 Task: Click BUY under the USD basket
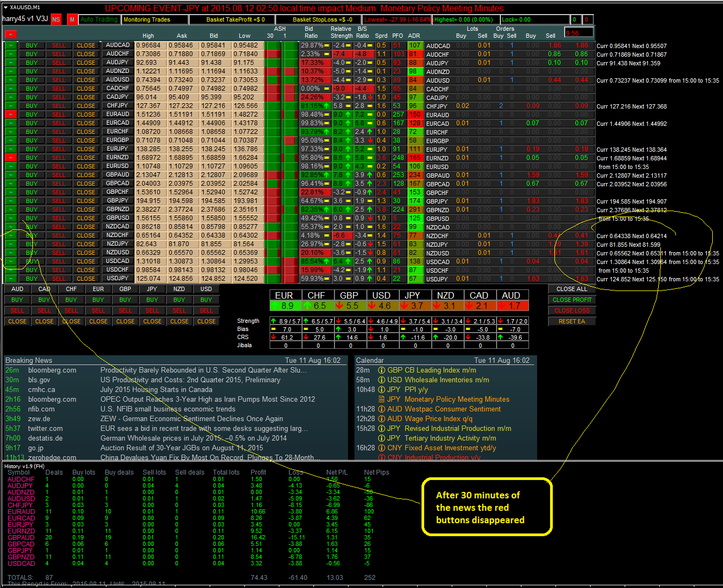[x=206, y=300]
